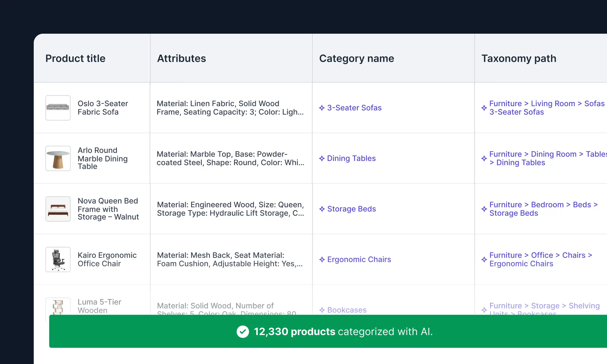Open taxonomy path ending in Dining Tables
The height and width of the screenshot is (364, 607).
pos(548,158)
